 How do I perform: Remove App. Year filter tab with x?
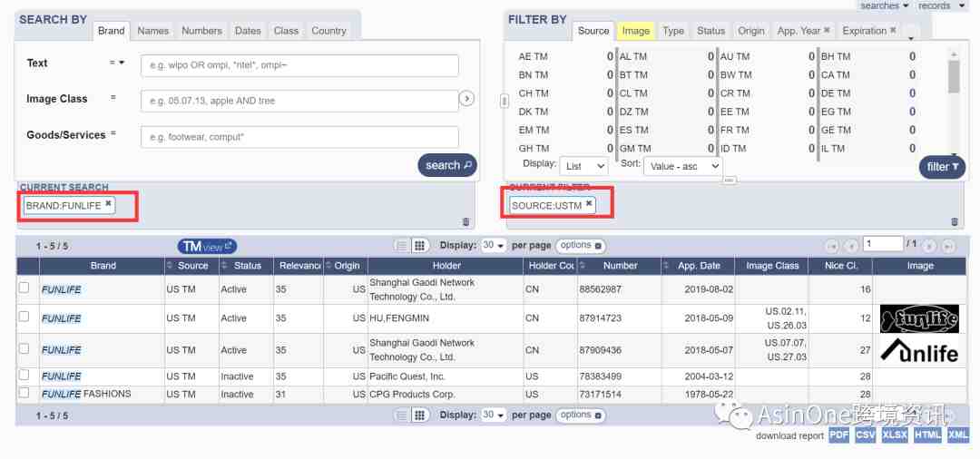(x=827, y=30)
